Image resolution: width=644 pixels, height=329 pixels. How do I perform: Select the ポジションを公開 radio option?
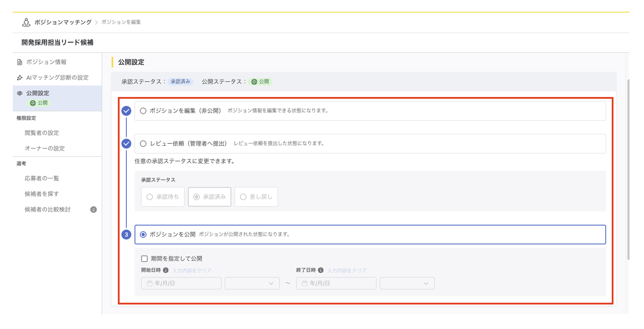point(143,234)
